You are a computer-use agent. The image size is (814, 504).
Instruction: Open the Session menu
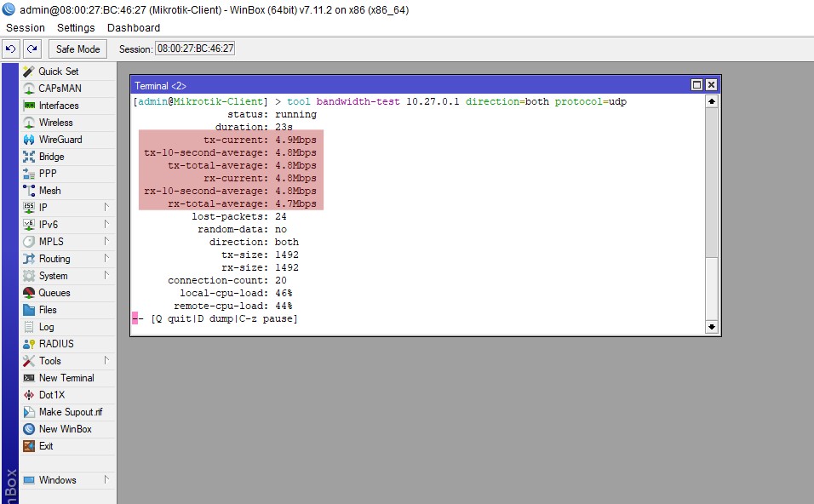(x=26, y=28)
